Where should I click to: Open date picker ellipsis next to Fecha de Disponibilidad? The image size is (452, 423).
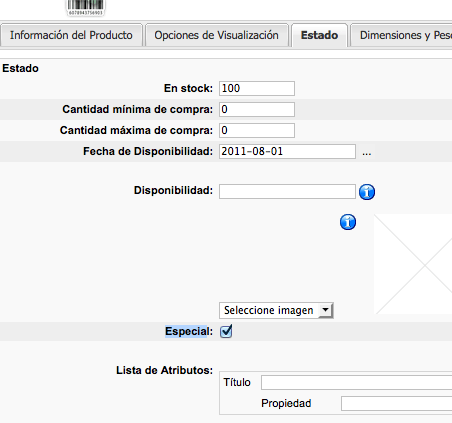367,153
